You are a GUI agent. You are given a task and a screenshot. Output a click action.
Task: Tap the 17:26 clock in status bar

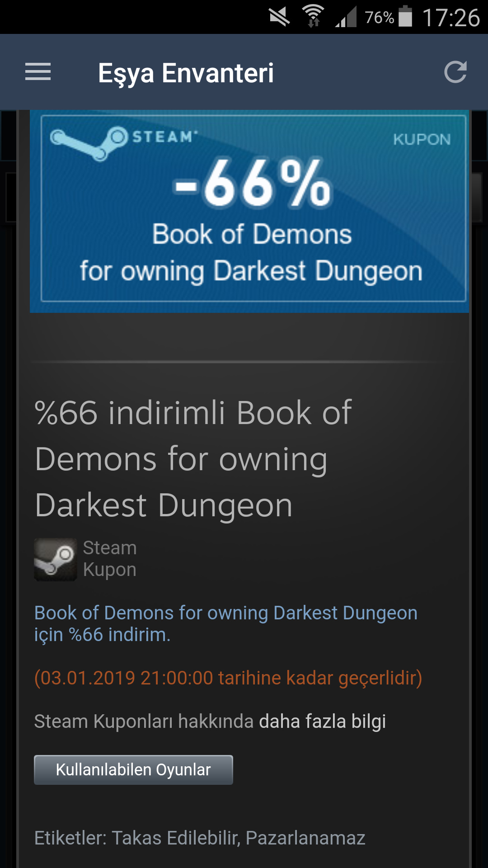(450, 18)
